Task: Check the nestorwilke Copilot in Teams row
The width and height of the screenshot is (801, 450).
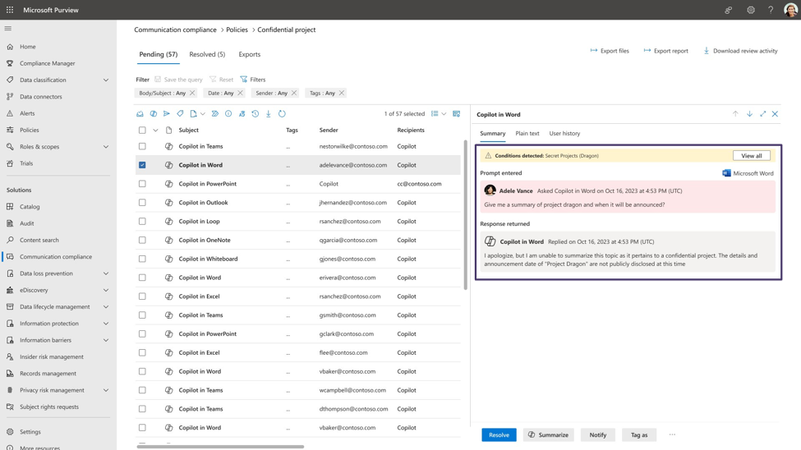Action: point(142,147)
